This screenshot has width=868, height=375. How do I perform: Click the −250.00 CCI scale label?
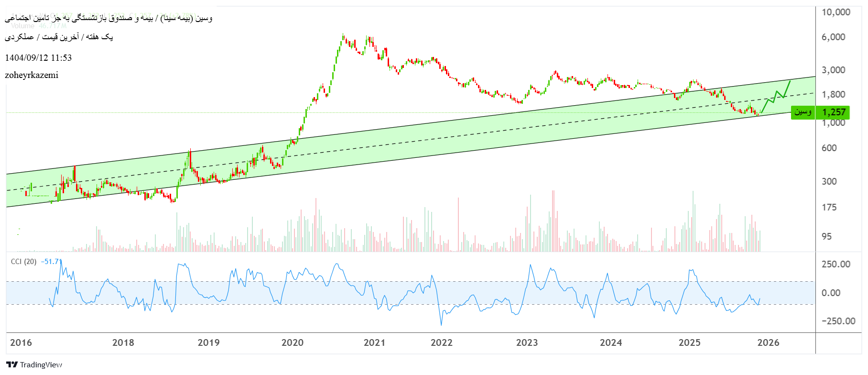(x=838, y=321)
